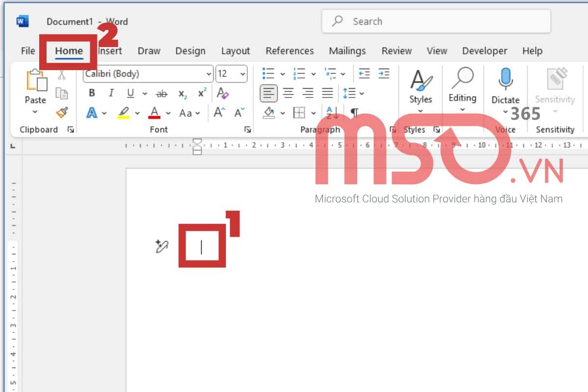588x392 pixels.
Task: Apply Text Effects blue A icon
Action: [92, 113]
